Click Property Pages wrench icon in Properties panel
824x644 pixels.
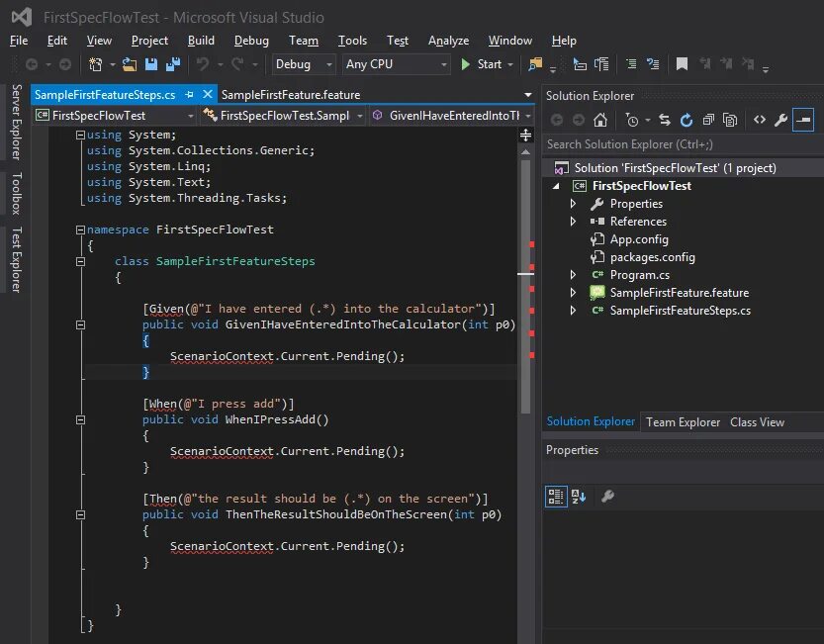pyautogui.click(x=607, y=497)
